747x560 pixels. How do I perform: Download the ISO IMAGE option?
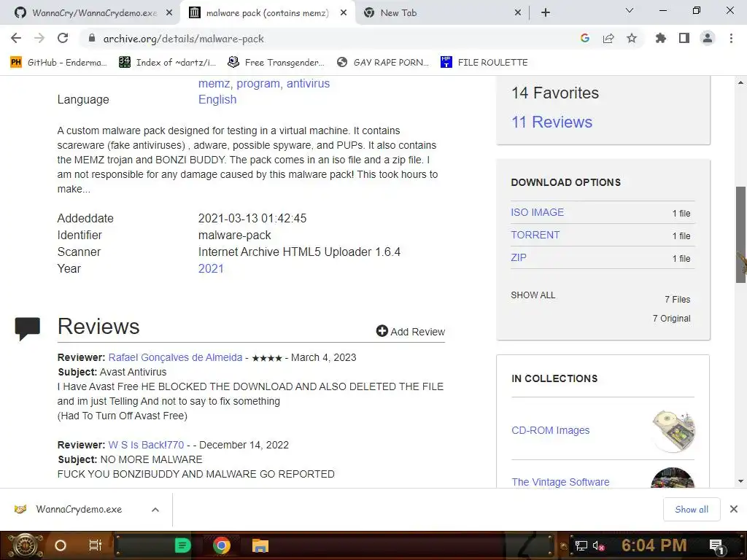click(x=538, y=212)
